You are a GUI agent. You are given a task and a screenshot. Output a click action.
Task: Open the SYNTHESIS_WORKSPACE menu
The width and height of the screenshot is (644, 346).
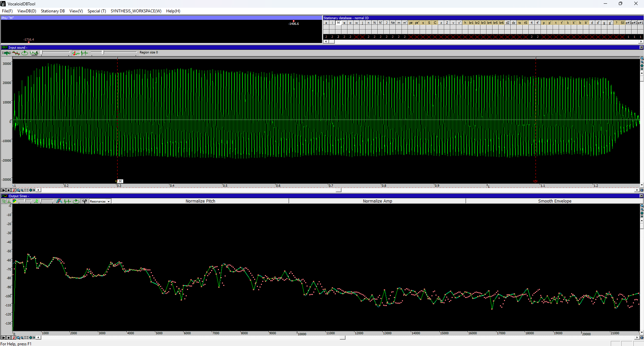click(136, 11)
